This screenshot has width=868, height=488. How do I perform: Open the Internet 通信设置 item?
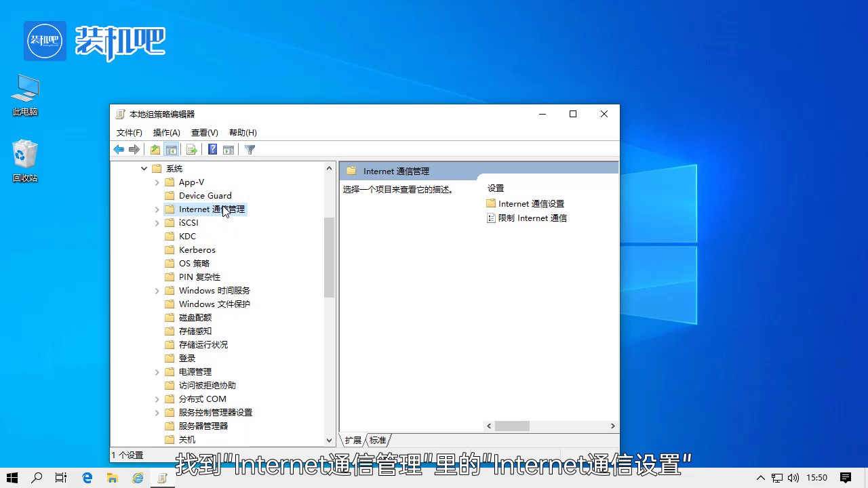click(532, 203)
